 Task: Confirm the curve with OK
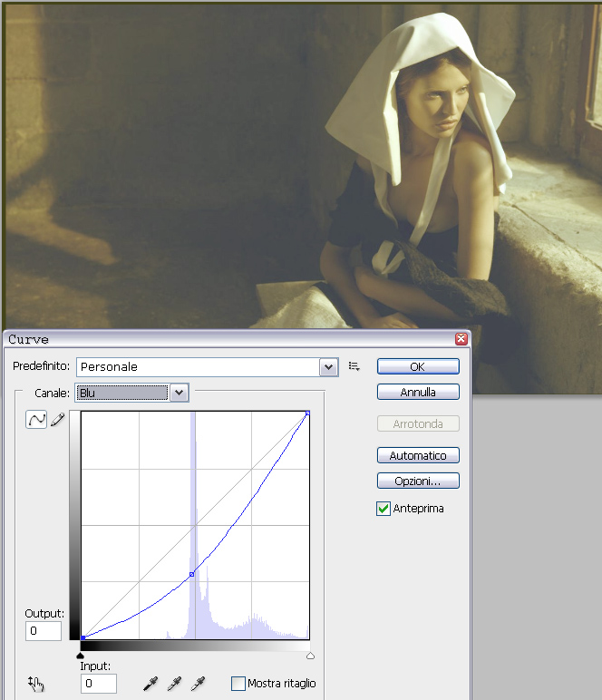coord(418,366)
